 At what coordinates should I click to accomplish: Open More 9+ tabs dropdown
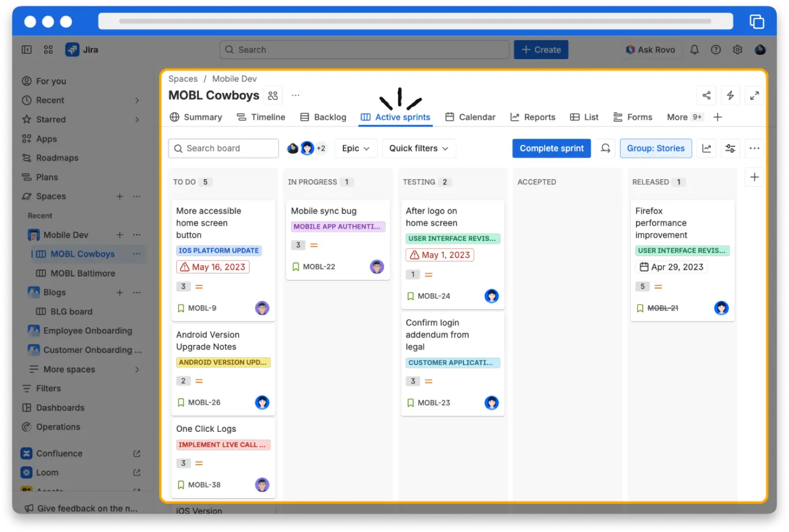685,117
